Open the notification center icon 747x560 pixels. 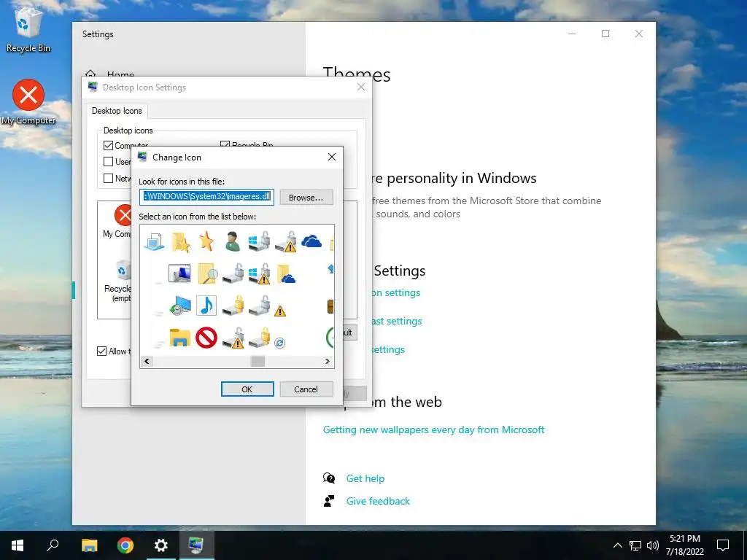click(723, 545)
